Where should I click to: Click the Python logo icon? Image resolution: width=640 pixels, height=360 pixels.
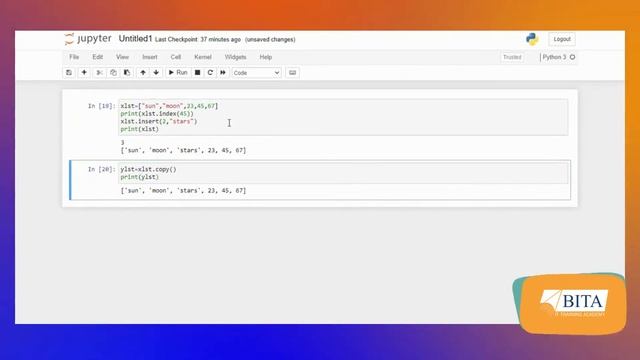coord(532,39)
